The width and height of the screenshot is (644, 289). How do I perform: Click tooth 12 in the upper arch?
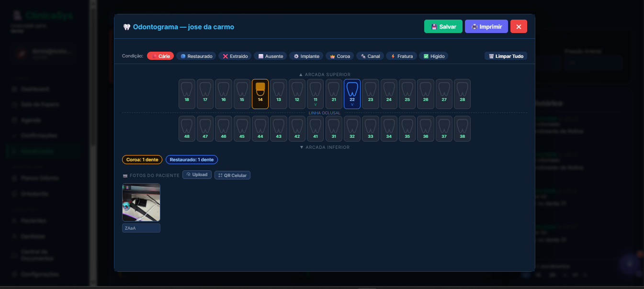(x=297, y=94)
